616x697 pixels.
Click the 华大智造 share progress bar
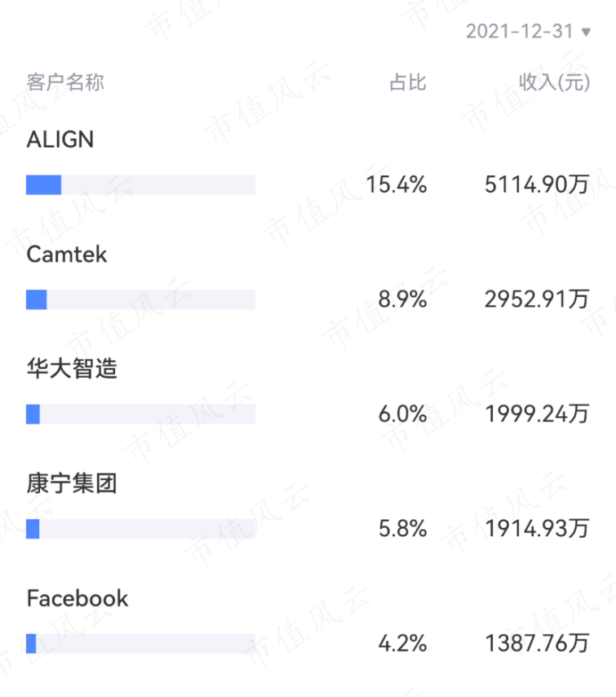(140, 415)
